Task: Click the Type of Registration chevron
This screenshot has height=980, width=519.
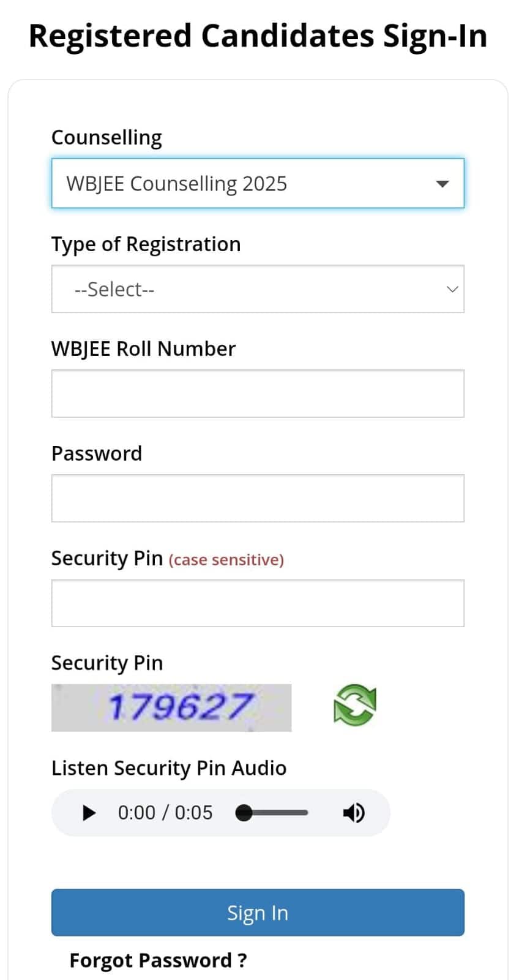Action: 452,289
